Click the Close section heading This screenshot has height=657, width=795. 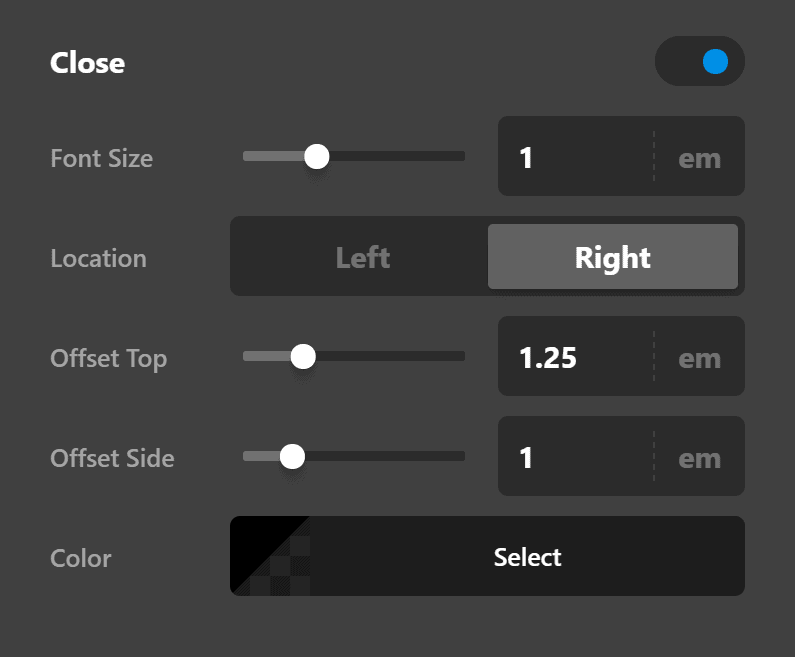coord(88,63)
